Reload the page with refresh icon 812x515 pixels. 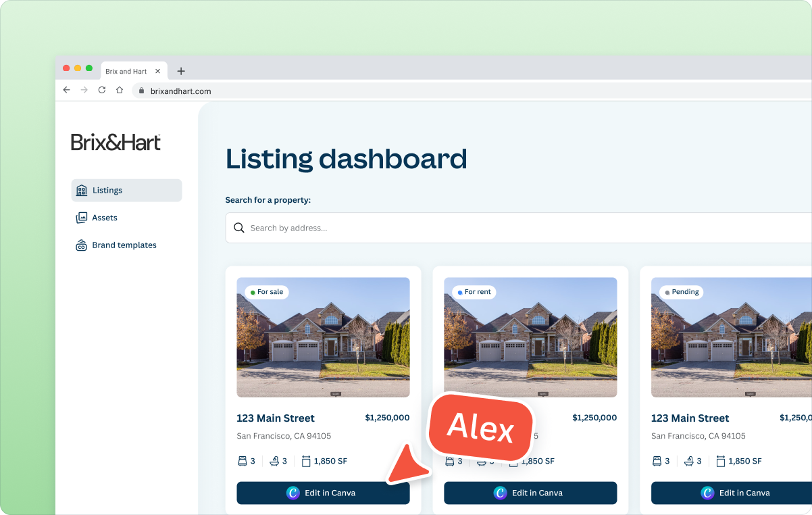(x=102, y=90)
